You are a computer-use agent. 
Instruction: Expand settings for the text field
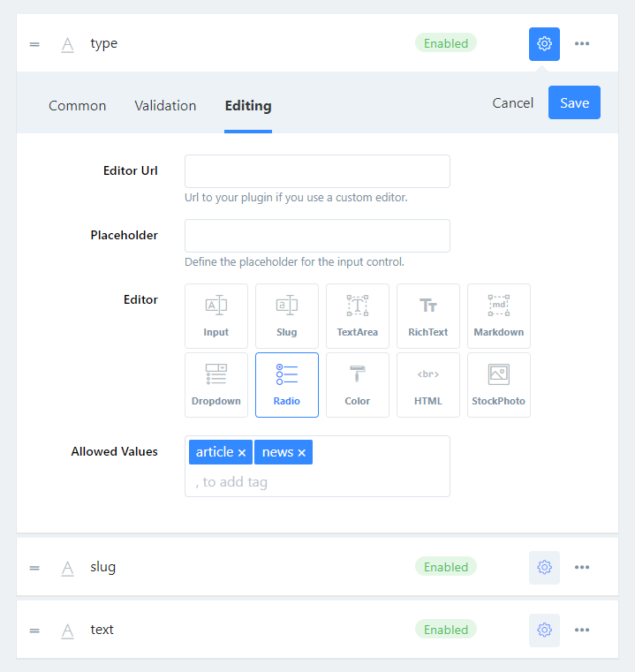pyautogui.click(x=544, y=630)
